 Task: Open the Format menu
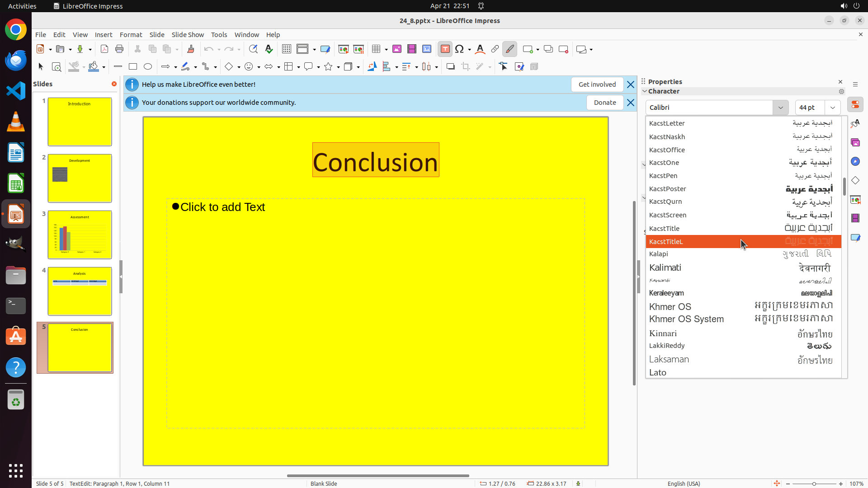coord(131,35)
